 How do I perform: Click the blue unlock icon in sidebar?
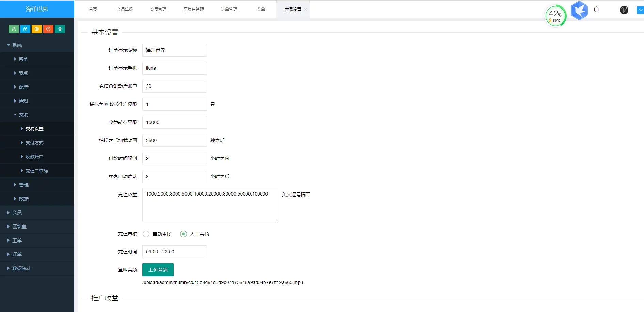(x=25, y=29)
